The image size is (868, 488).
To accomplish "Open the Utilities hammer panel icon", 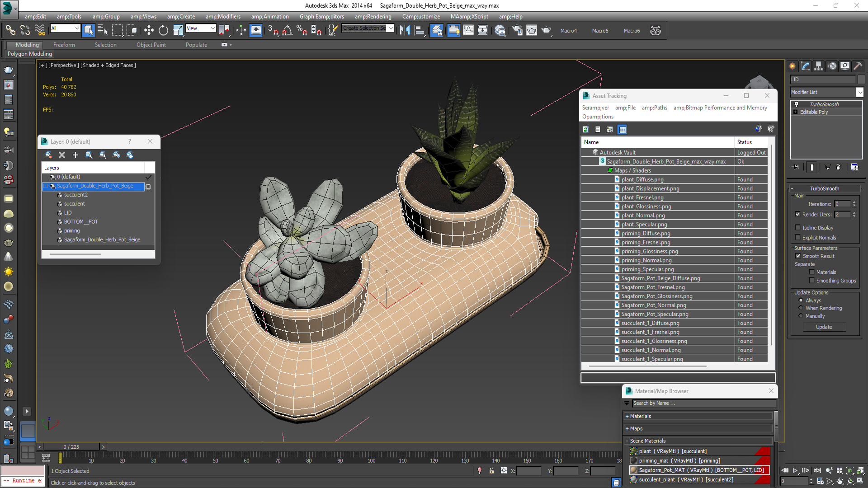I will [858, 66].
